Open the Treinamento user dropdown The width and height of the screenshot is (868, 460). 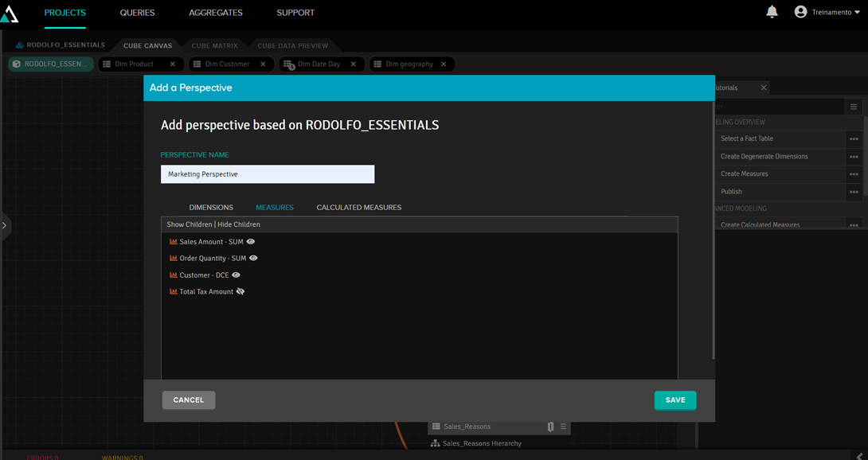tap(857, 13)
